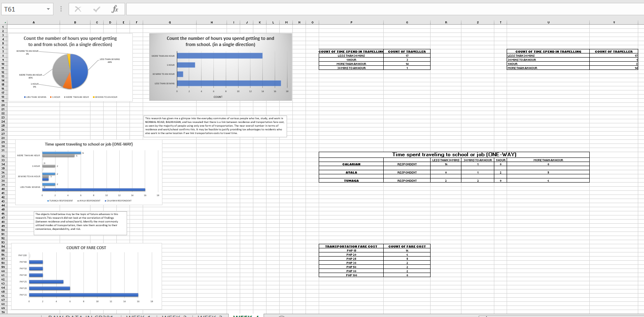
Task: Open the Name Box dropdown arrow
Action: coord(49,9)
